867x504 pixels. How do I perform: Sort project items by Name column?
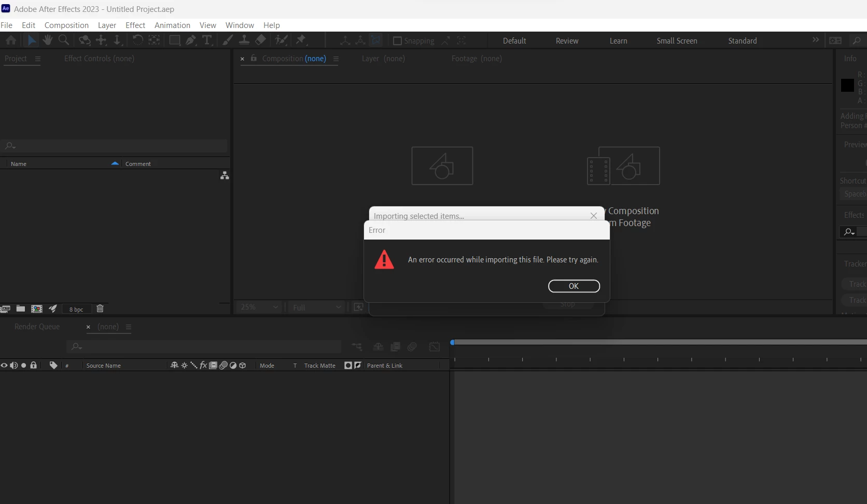pos(19,164)
